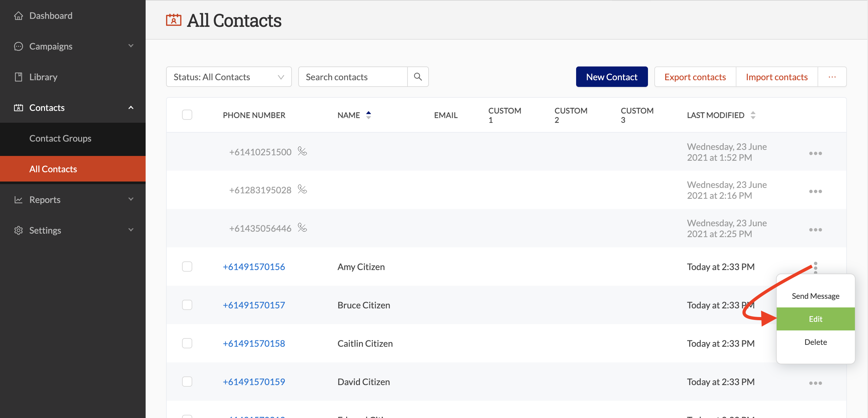The height and width of the screenshot is (418, 868).
Task: Choose Edit from the context menu
Action: (x=815, y=319)
